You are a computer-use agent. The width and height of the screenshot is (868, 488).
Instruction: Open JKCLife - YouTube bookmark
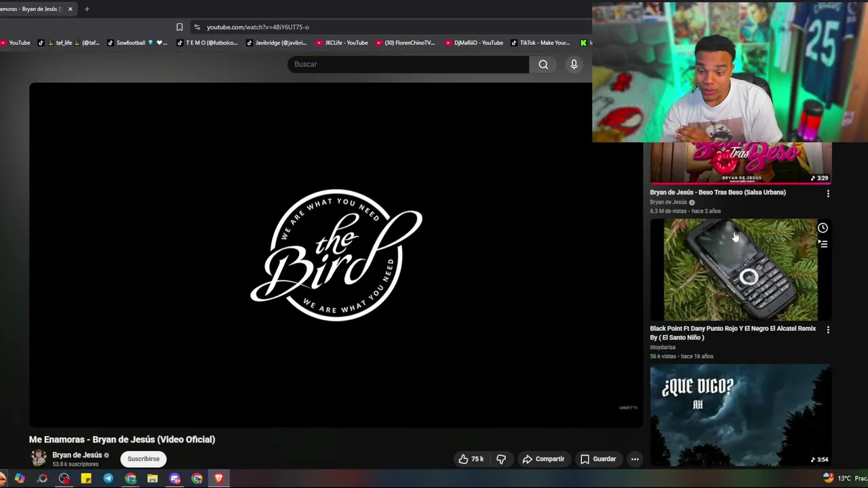click(342, 43)
